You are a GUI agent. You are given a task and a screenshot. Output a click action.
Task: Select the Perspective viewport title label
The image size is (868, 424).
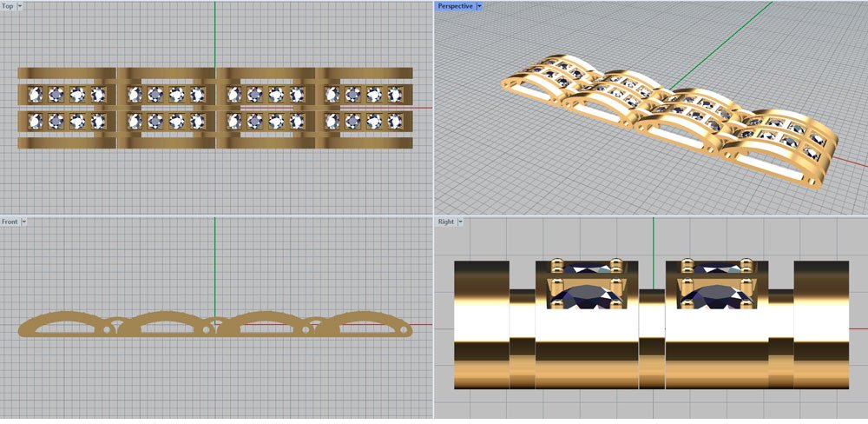[x=456, y=6]
